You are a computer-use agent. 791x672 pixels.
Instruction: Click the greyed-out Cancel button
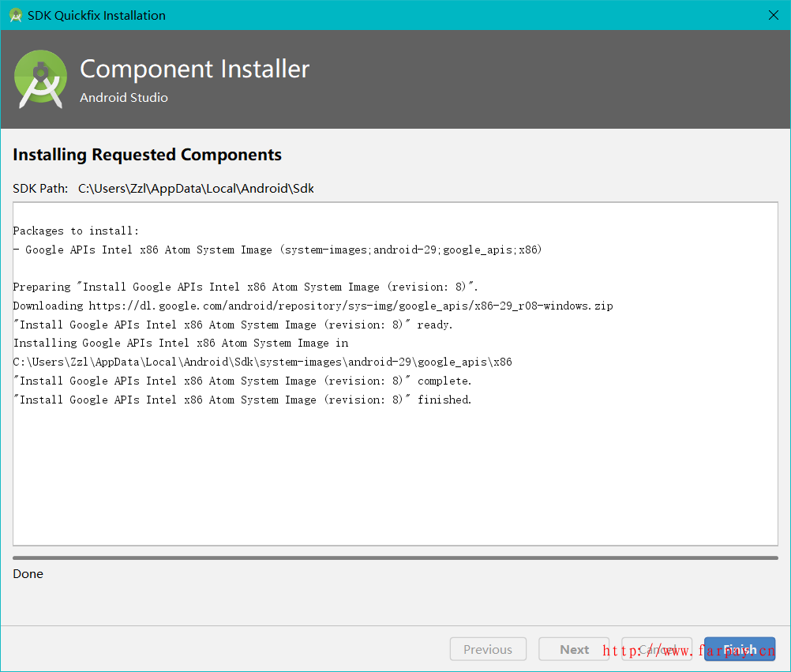coord(657,649)
